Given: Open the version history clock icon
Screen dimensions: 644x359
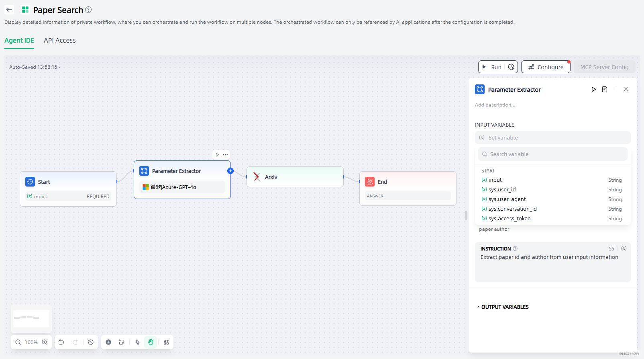Looking at the screenshot, I should tap(91, 342).
